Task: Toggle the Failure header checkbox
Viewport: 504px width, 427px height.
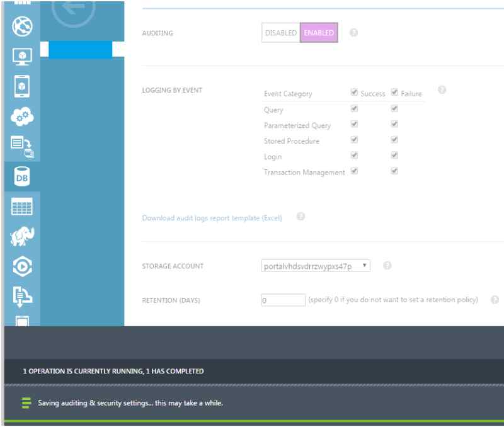Action: click(394, 92)
